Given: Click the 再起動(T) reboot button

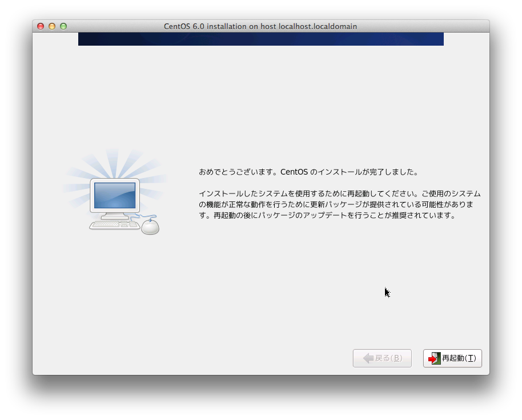Looking at the screenshot, I should pyautogui.click(x=452, y=358).
